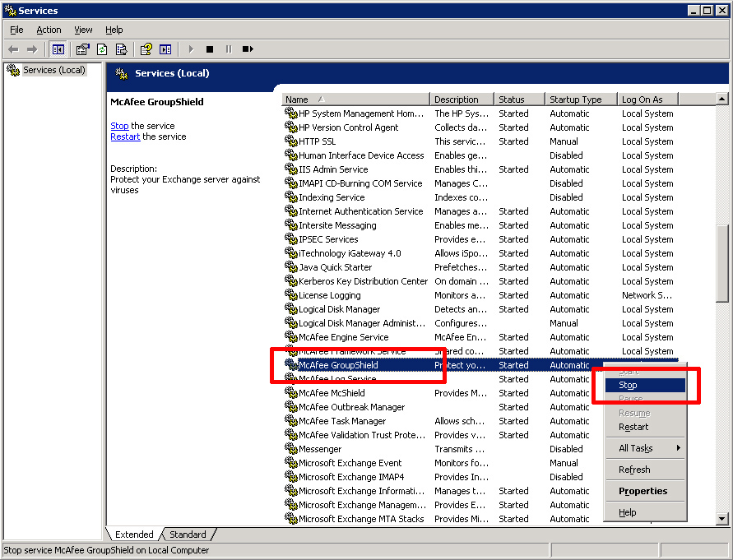
Task: Sort by the Description column header
Action: [462, 100]
